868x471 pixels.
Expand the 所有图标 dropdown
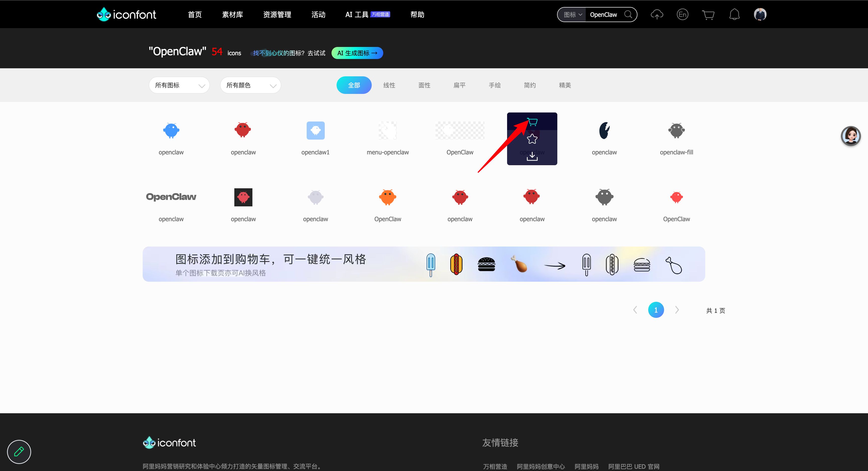pos(179,85)
